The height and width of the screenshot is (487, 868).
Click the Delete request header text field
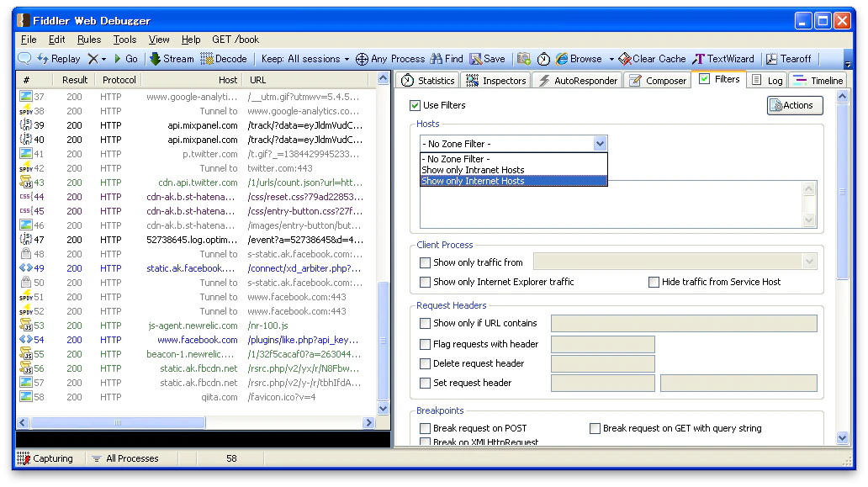point(603,363)
